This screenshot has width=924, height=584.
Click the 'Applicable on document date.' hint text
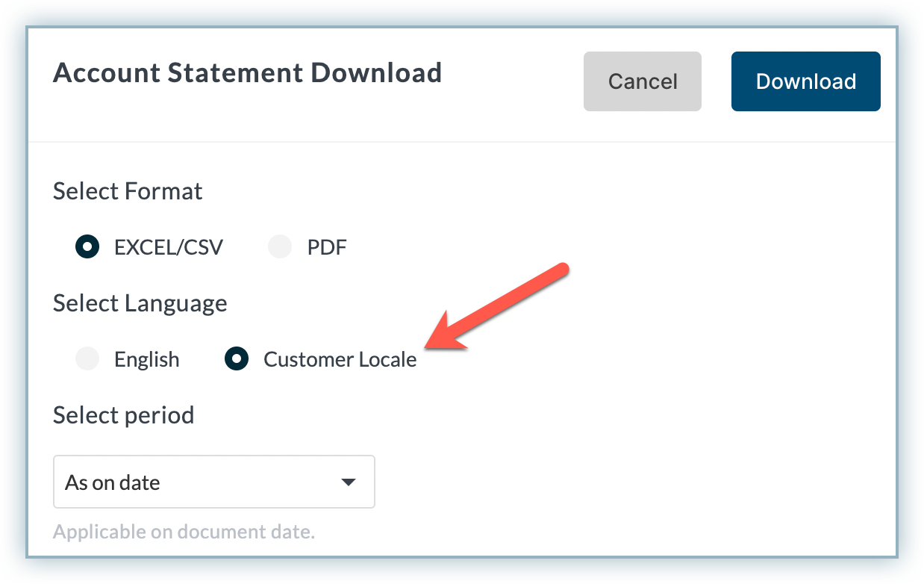(x=184, y=532)
